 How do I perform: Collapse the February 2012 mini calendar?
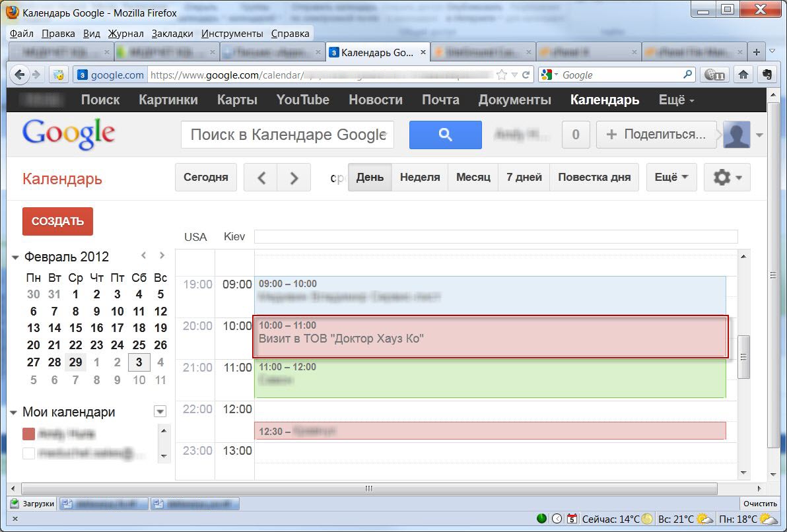click(15, 257)
